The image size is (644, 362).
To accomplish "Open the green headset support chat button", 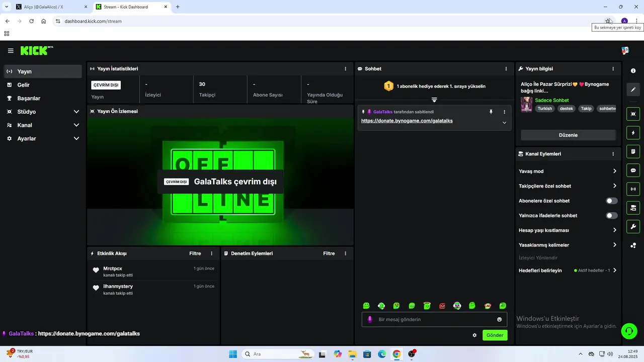I will [x=629, y=331].
